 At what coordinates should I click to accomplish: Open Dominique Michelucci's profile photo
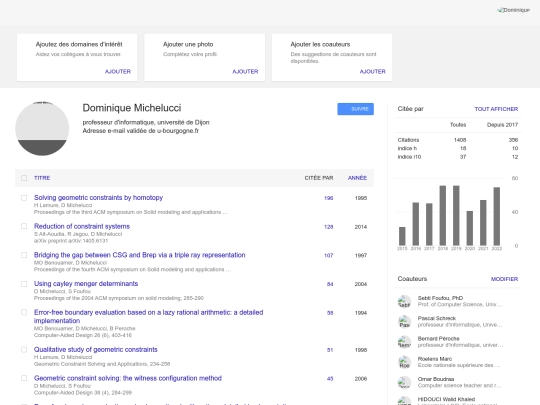[x=42, y=129]
